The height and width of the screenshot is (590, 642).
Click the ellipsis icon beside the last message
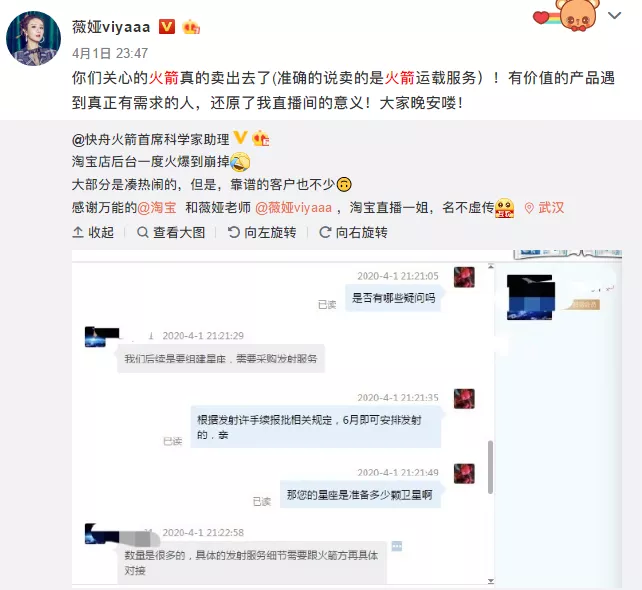[397, 546]
